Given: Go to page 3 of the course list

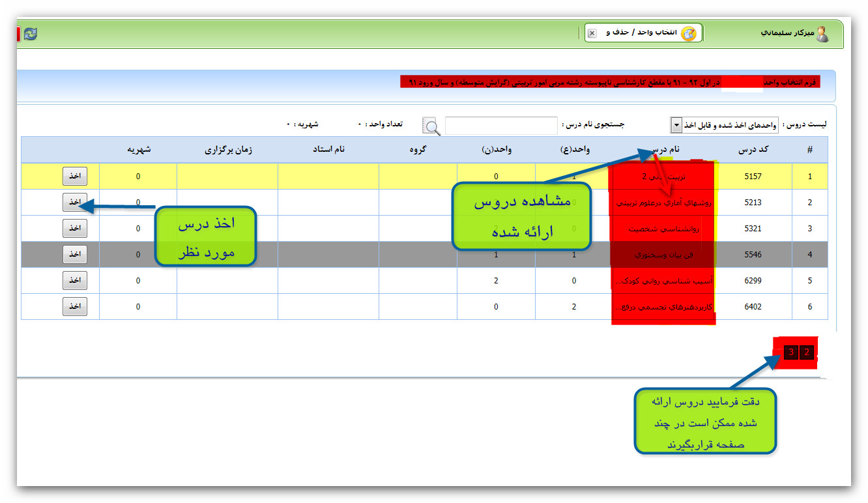Looking at the screenshot, I should (790, 352).
